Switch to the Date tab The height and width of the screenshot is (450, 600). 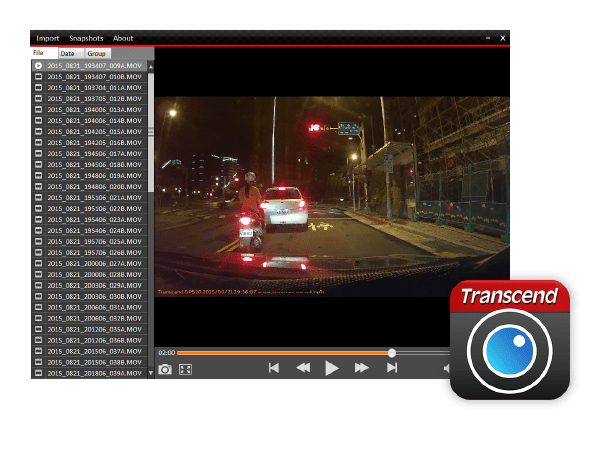[x=71, y=53]
